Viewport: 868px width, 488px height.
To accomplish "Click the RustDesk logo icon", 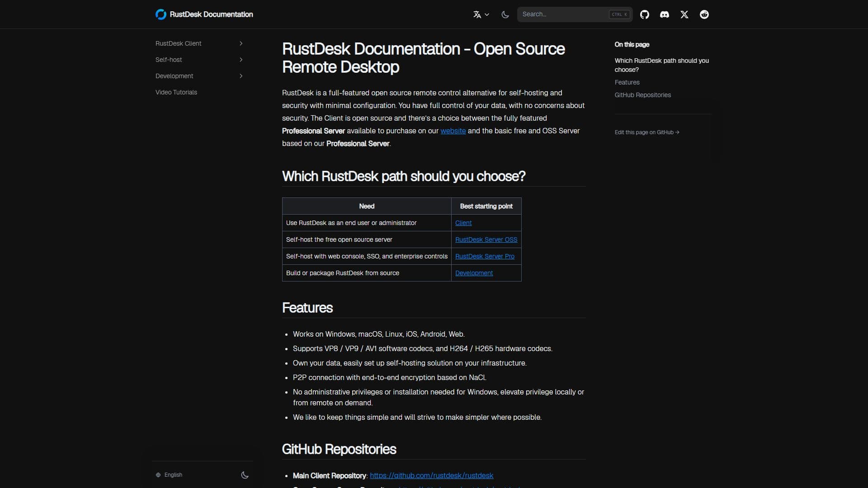I will pos(160,14).
